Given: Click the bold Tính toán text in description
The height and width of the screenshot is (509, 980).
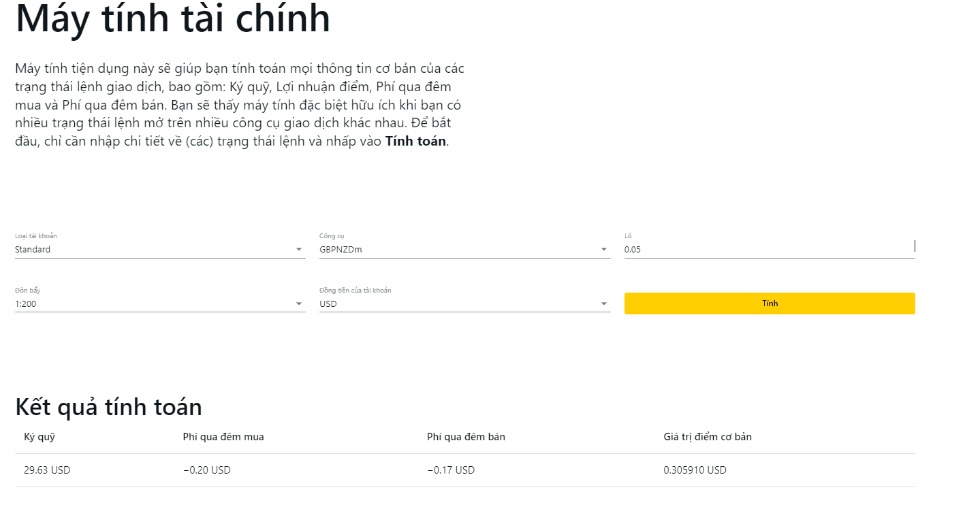Looking at the screenshot, I should coord(415,142).
